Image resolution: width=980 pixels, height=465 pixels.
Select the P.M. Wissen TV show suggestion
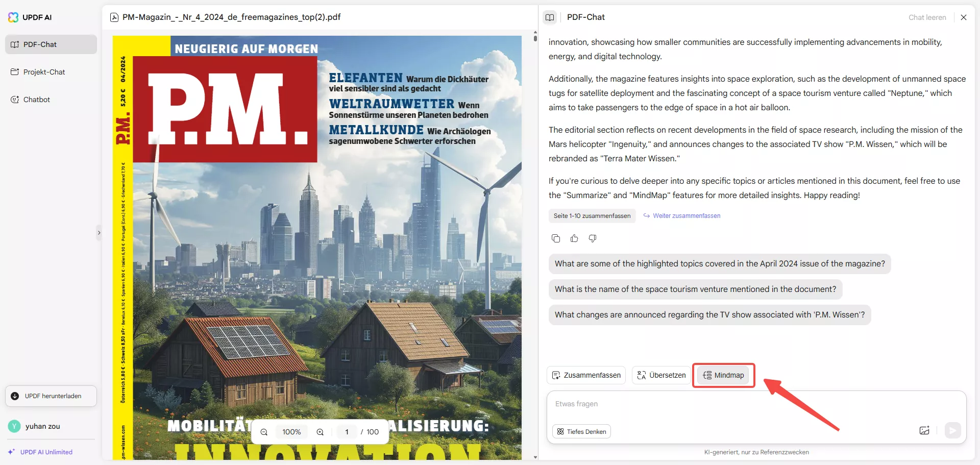[709, 315]
